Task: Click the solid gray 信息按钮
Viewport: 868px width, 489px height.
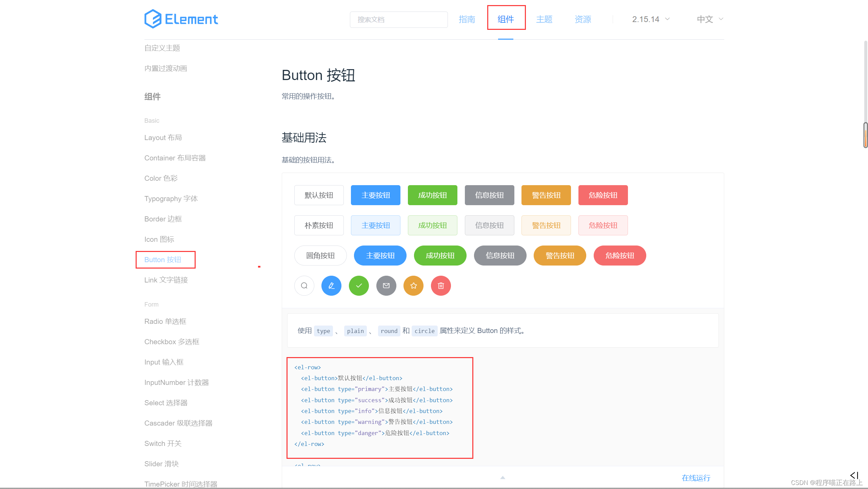Action: click(x=489, y=195)
